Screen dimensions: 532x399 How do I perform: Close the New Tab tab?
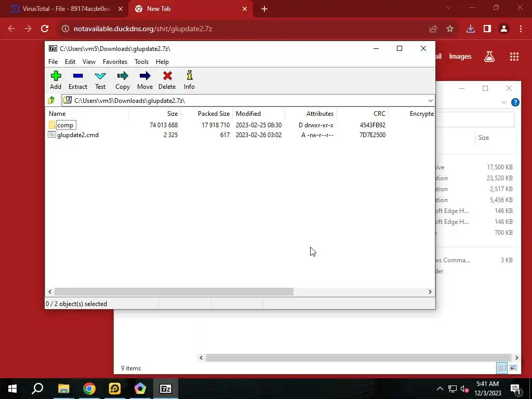(x=245, y=9)
